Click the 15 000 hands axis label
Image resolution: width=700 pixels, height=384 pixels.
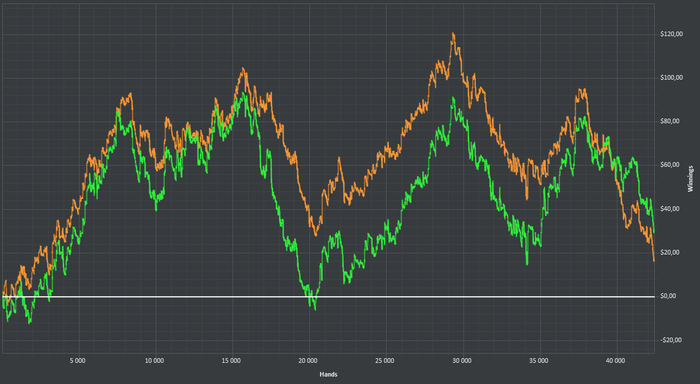coord(231,360)
